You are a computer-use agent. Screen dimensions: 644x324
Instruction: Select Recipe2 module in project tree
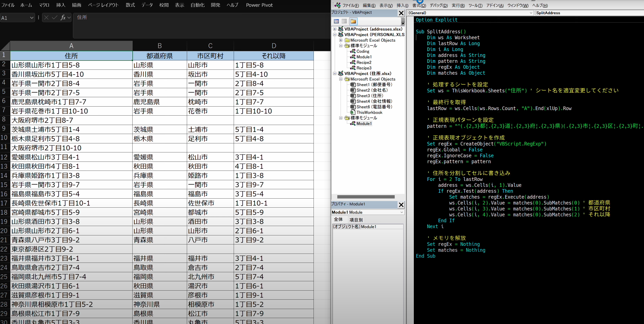pyautogui.click(x=364, y=63)
